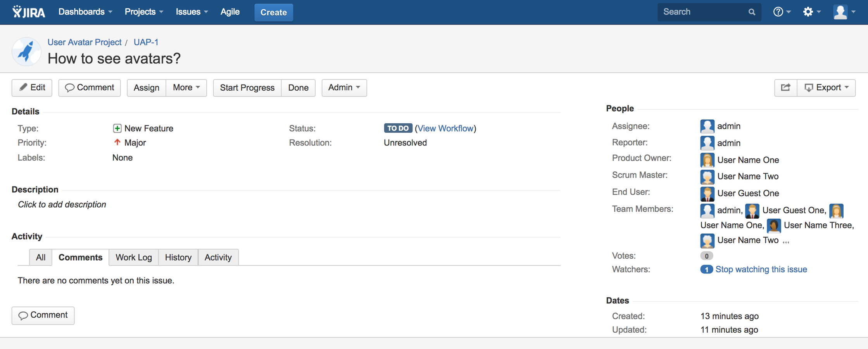Click the 'Unresolved' resolution value
This screenshot has height=349, width=868.
click(405, 143)
